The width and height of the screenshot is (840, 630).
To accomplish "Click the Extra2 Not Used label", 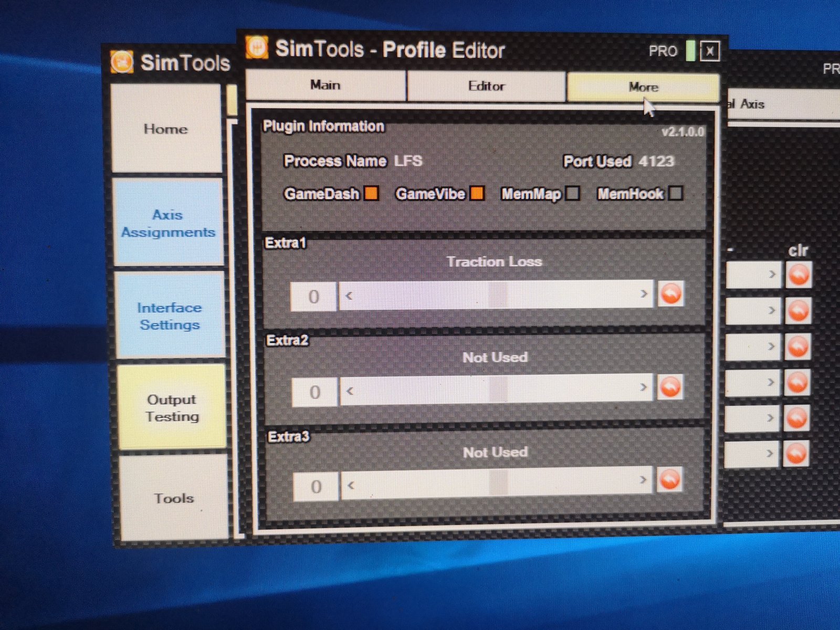I will (x=495, y=358).
